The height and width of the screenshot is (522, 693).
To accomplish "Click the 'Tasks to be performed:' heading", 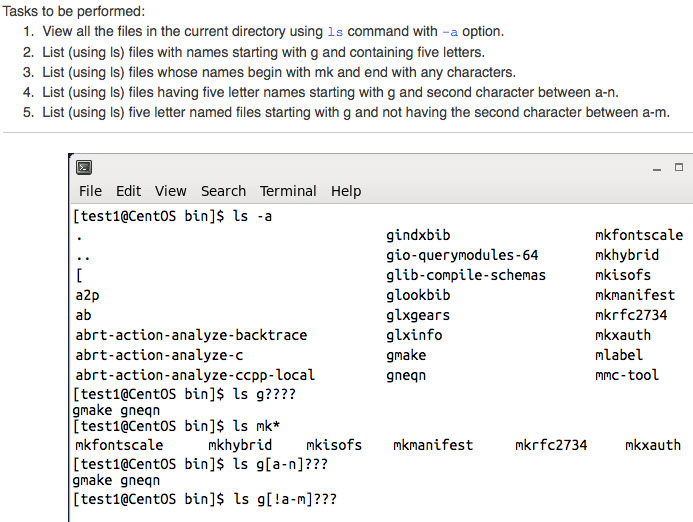I will (73, 11).
